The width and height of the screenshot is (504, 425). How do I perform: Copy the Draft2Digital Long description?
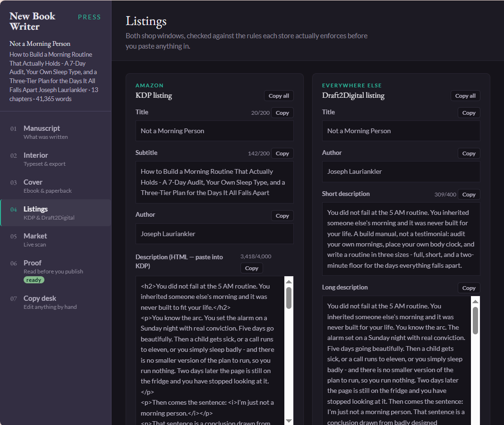469,288
